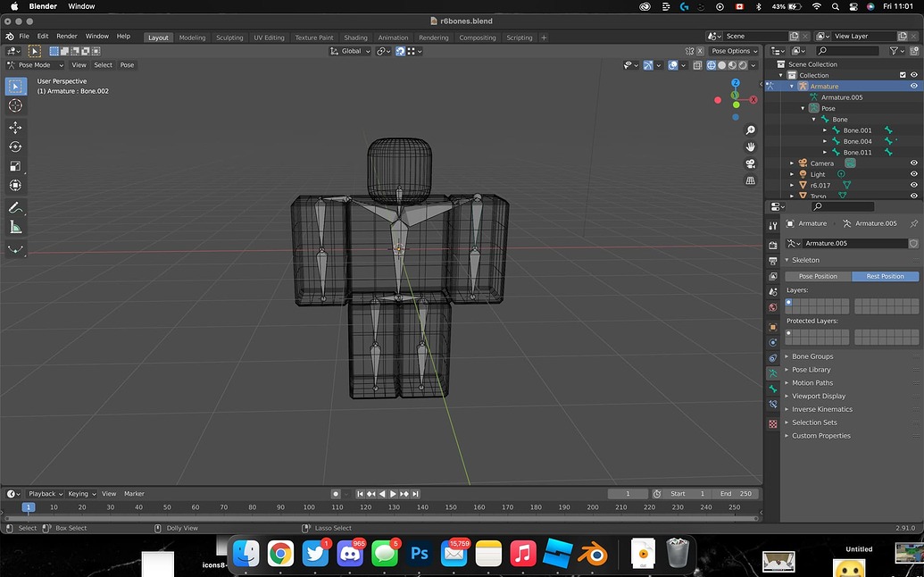This screenshot has width=924, height=577.
Task: Open the Edit menu
Action: pos(43,37)
